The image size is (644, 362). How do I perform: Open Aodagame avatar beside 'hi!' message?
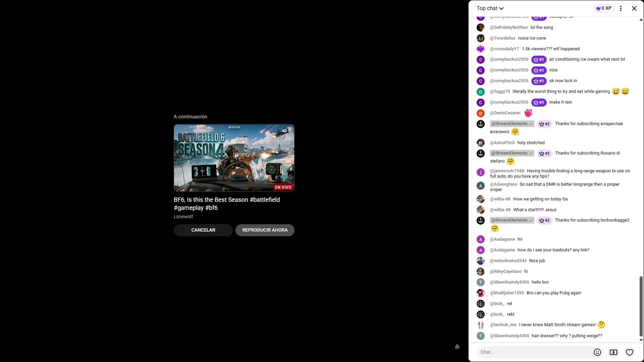480,239
